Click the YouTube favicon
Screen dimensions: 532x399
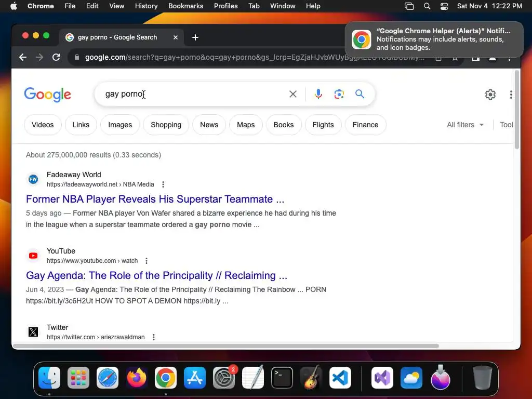tap(33, 256)
